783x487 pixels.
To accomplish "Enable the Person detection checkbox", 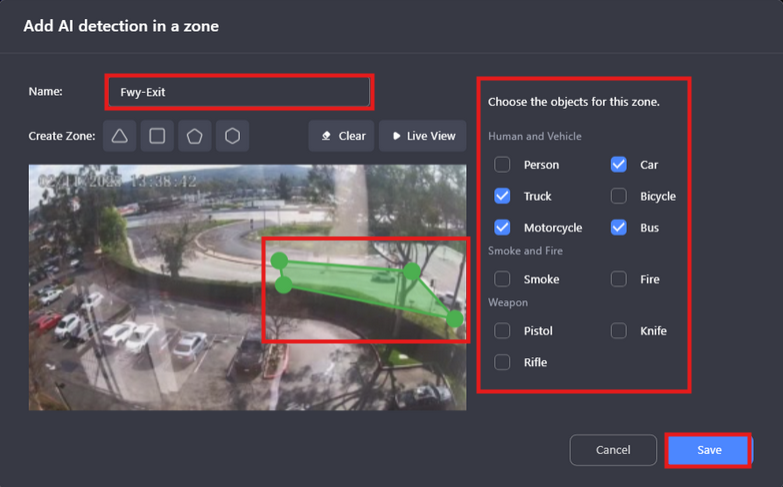I will [502, 164].
